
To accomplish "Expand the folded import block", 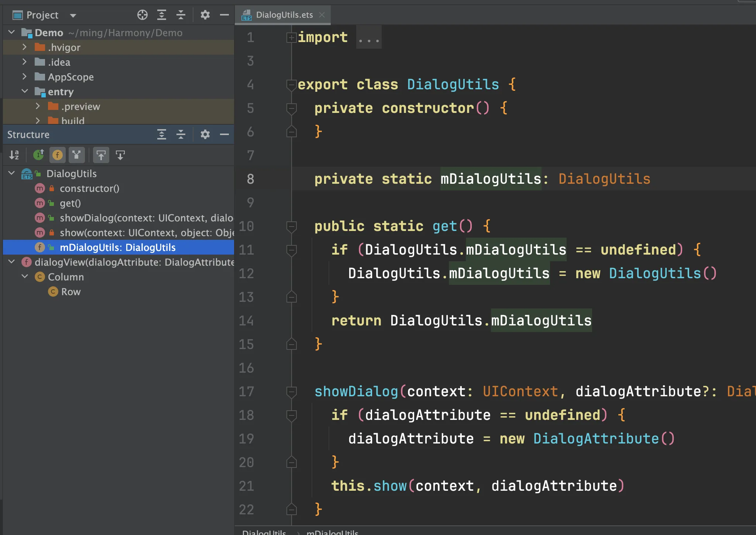I will point(291,37).
